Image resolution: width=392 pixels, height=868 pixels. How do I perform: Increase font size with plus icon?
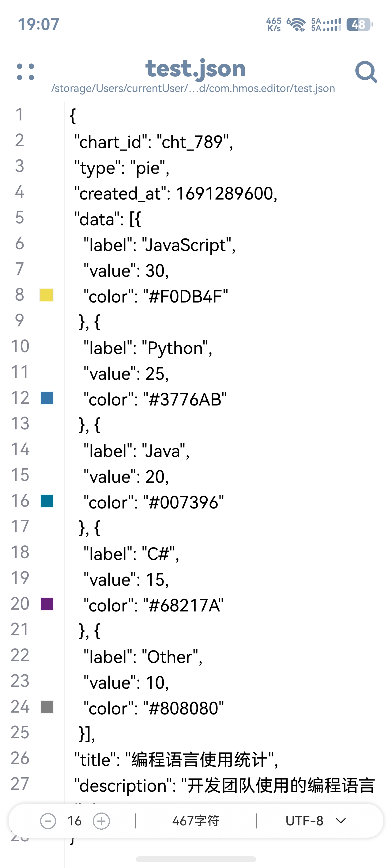tap(101, 821)
